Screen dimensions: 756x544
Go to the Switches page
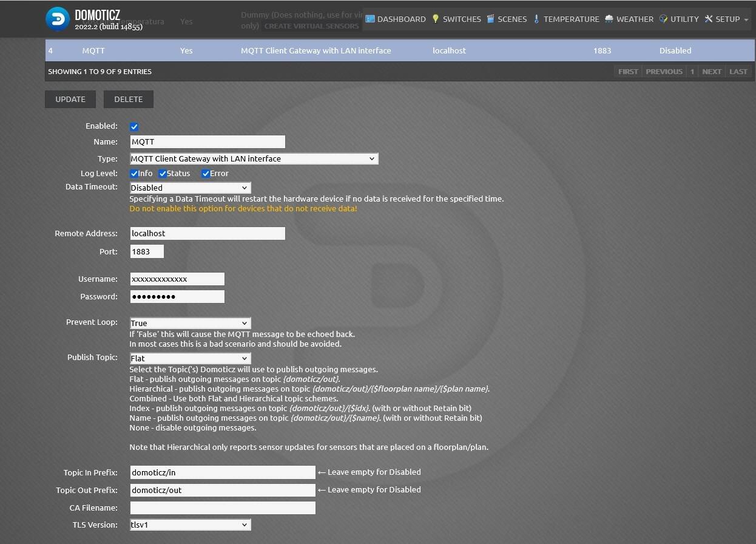(456, 19)
